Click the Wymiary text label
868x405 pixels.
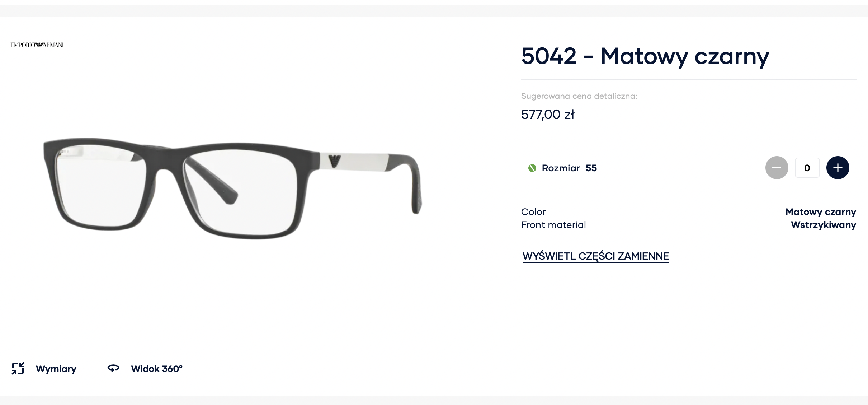pyautogui.click(x=56, y=369)
